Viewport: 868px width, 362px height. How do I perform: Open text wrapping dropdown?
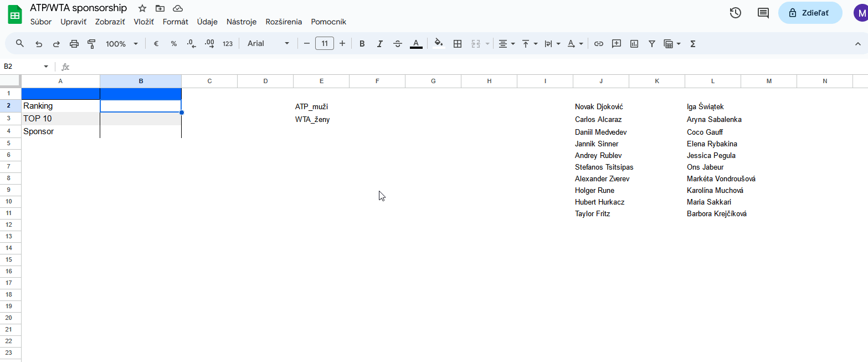point(552,44)
